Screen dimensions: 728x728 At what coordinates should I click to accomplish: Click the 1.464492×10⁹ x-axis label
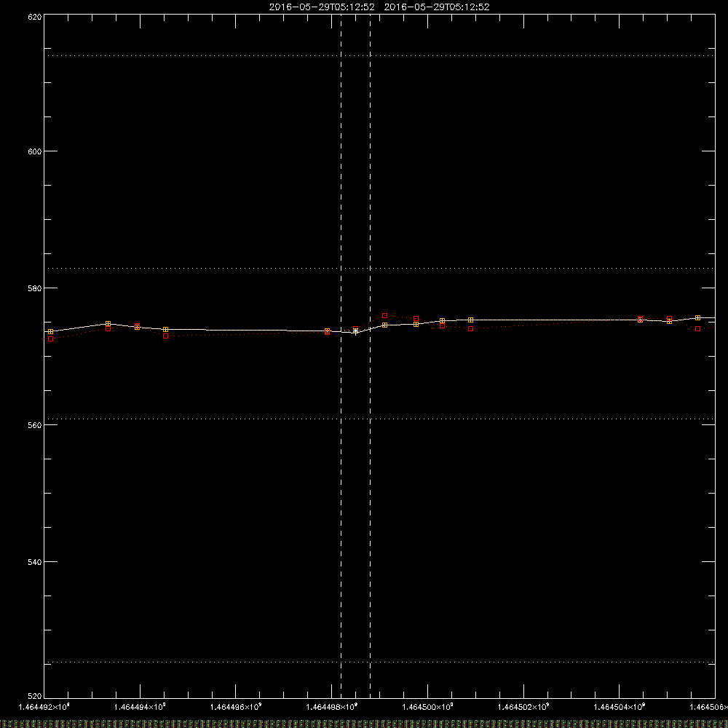44,707
